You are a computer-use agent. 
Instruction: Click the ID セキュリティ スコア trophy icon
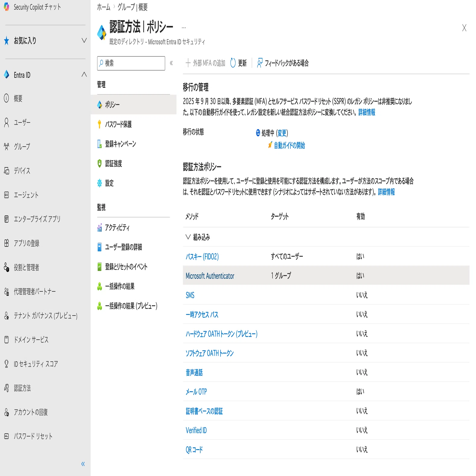[6, 364]
